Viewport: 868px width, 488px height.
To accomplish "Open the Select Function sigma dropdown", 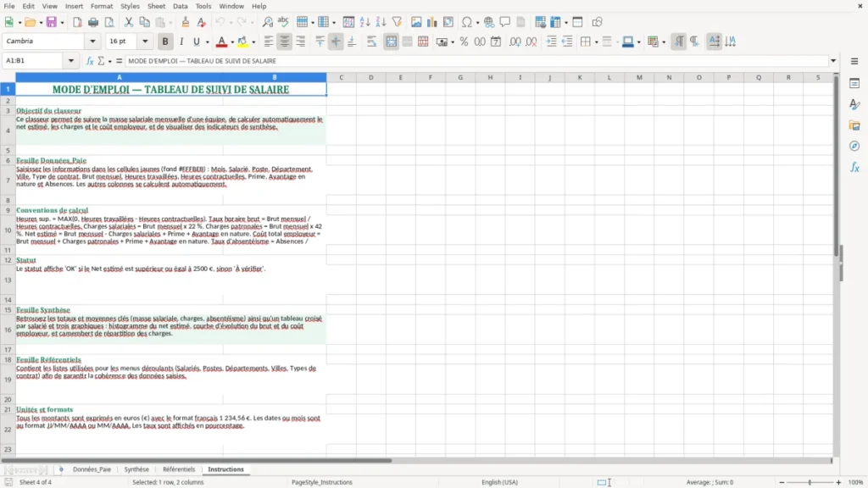I will pos(109,61).
